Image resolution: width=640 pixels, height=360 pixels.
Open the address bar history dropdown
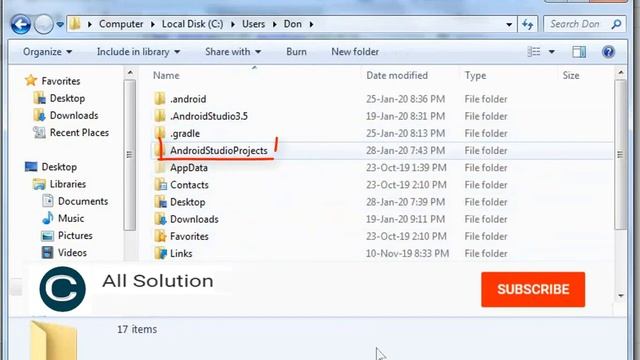point(509,24)
